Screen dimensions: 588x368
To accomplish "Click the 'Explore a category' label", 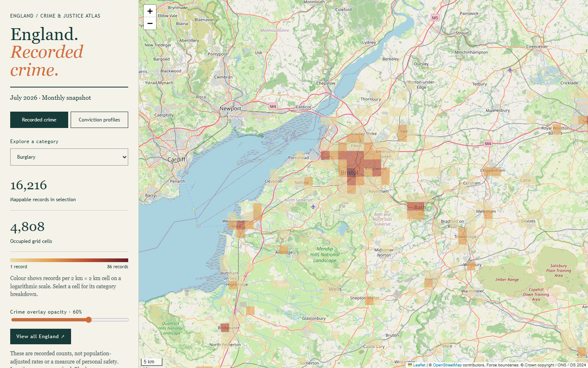I will [34, 141].
